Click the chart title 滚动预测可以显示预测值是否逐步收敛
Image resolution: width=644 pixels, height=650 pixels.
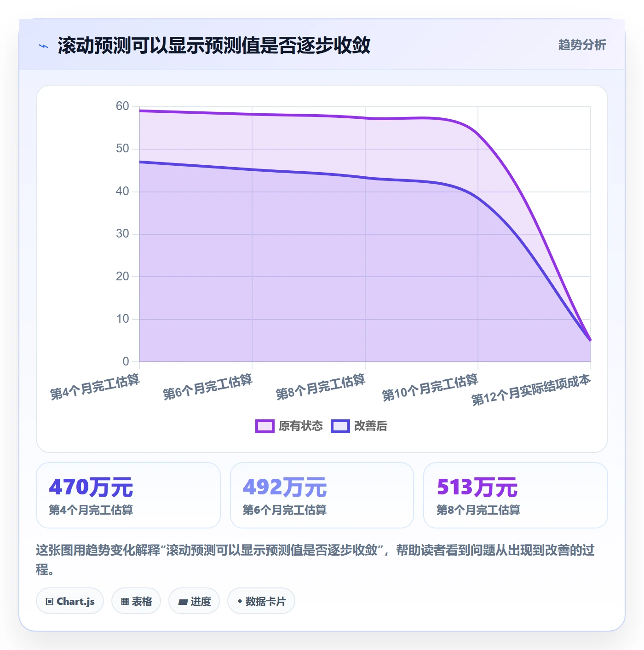[214, 46]
